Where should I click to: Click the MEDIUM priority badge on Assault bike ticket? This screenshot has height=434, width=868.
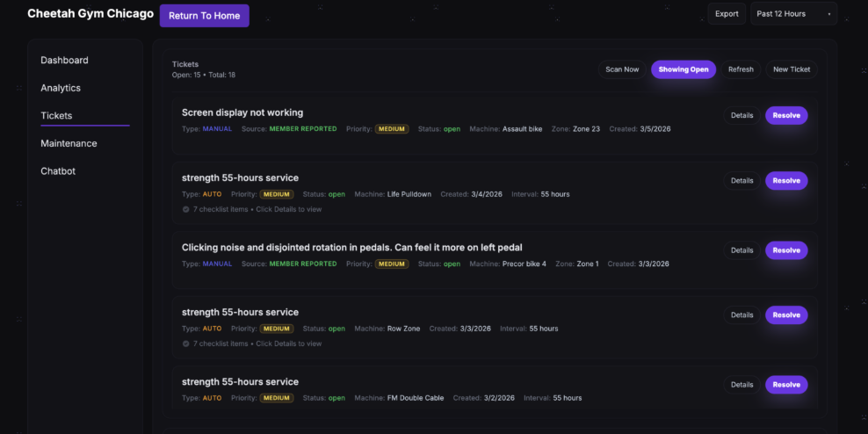[392, 129]
